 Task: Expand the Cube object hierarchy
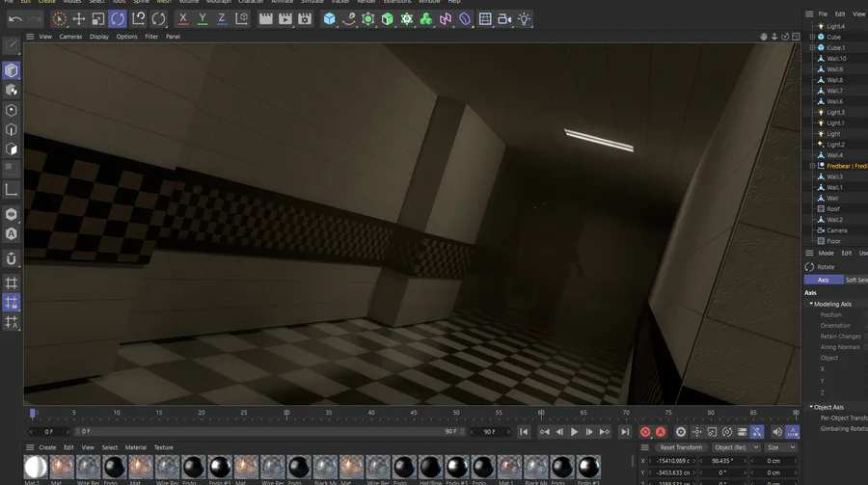813,37
